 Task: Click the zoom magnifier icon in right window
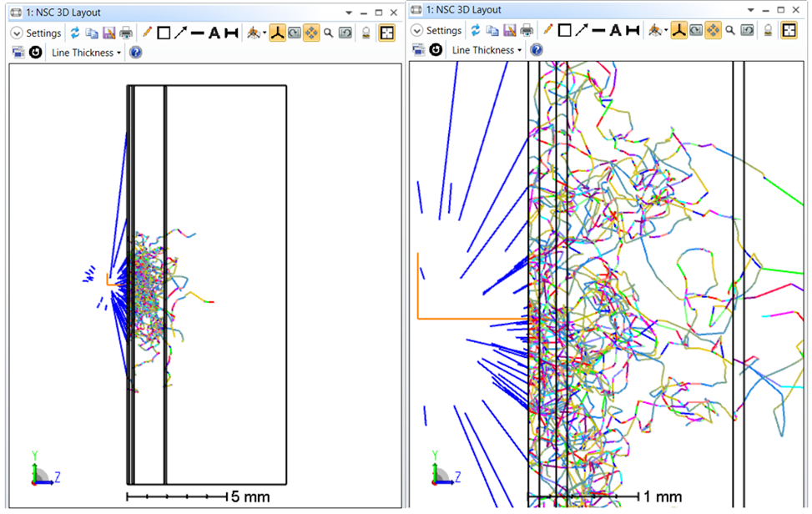[x=730, y=30]
